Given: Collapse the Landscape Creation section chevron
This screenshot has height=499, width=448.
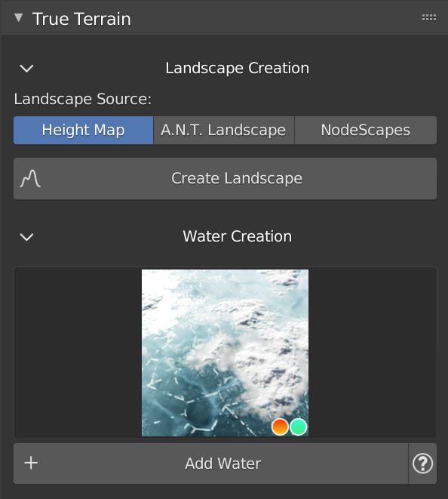Looking at the screenshot, I should [x=26, y=68].
